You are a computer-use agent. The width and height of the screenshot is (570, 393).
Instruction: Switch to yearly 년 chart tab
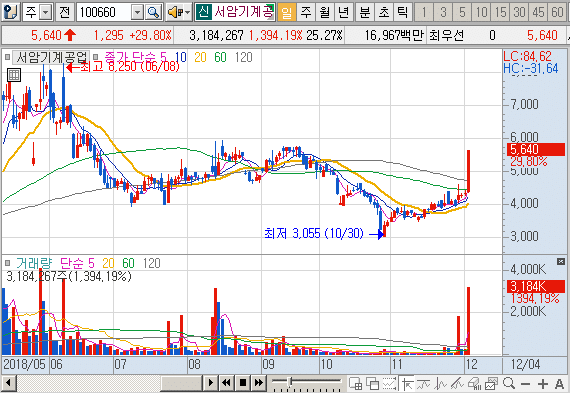(343, 12)
